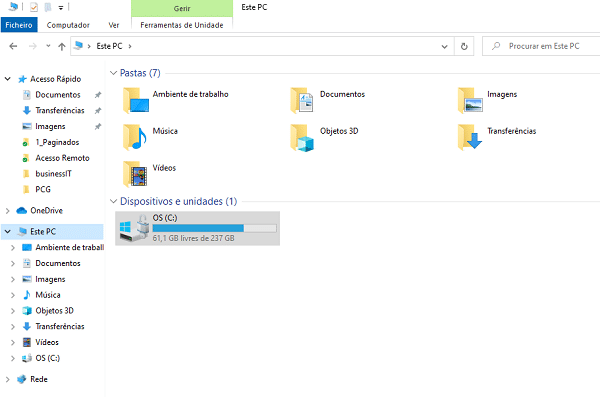This screenshot has width=600, height=397.
Task: Click pin icon next to Transferências
Action: coord(98,110)
